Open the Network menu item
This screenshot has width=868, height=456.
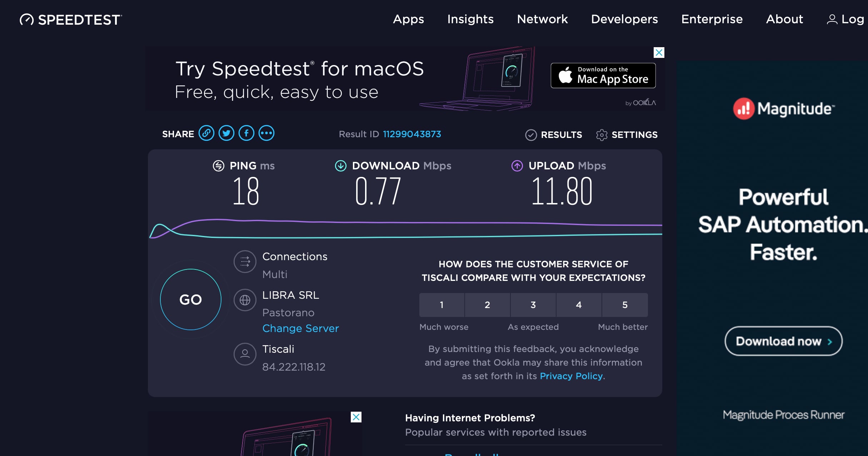[542, 19]
